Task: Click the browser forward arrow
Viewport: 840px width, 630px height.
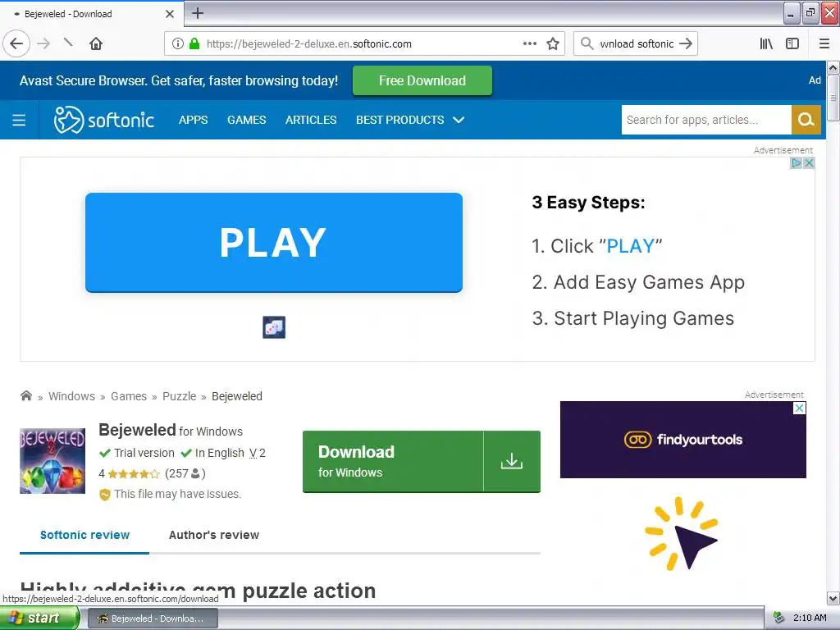Action: tap(43, 43)
